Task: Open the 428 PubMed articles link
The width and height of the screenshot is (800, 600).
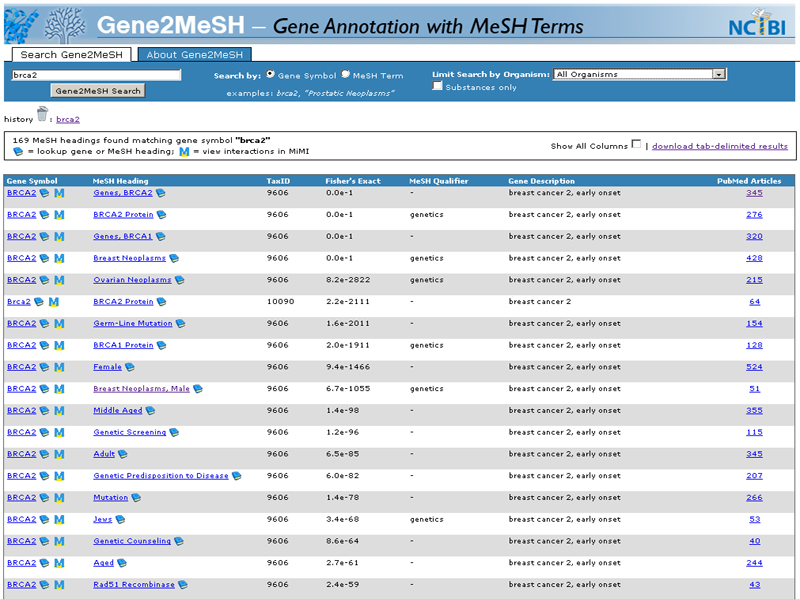Action: click(755, 259)
